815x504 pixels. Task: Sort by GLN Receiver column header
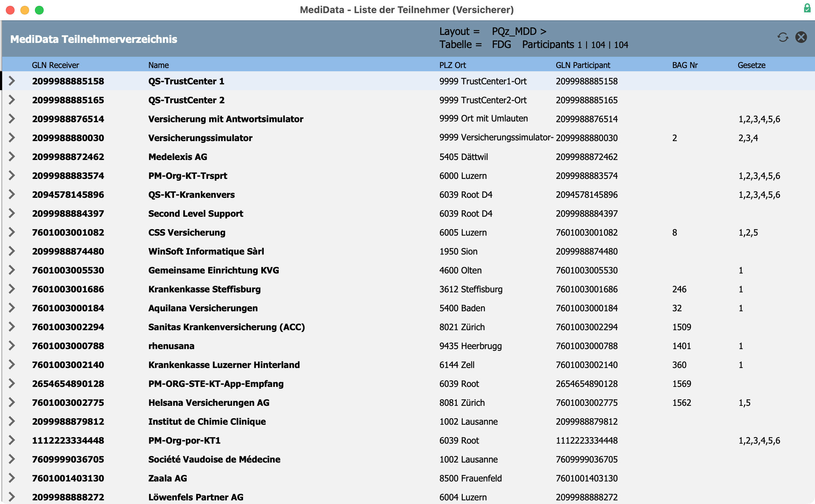[55, 65]
